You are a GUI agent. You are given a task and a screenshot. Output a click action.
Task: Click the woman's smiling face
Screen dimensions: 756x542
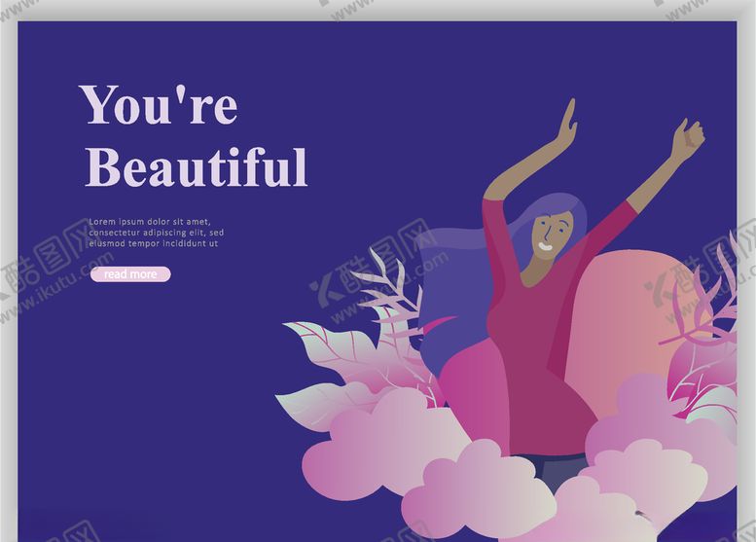[551, 235]
